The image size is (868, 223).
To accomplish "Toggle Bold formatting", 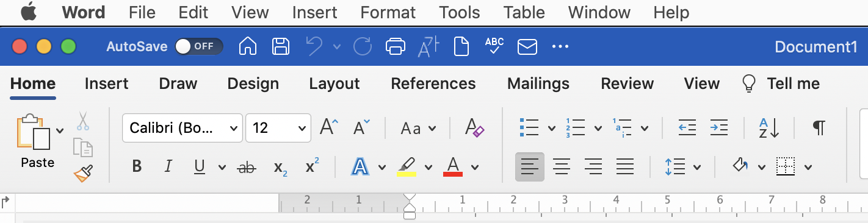I will pos(137,166).
